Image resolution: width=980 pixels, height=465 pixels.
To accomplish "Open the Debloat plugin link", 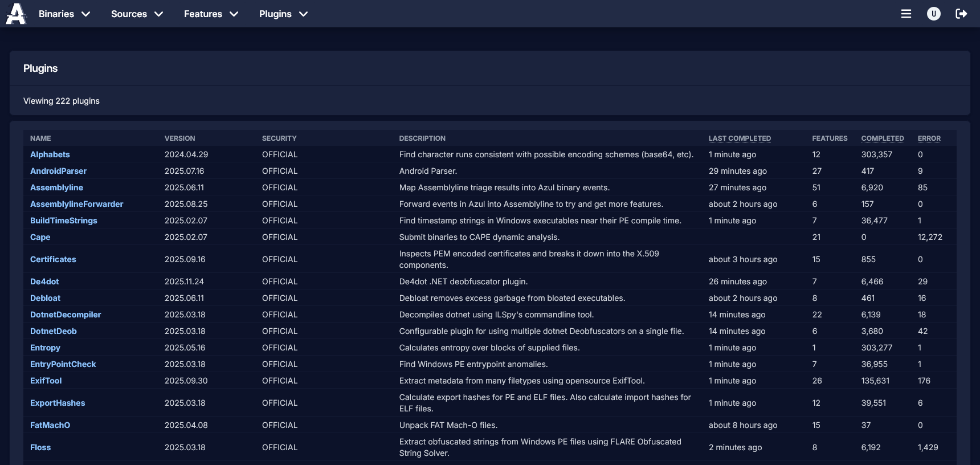I will click(45, 298).
